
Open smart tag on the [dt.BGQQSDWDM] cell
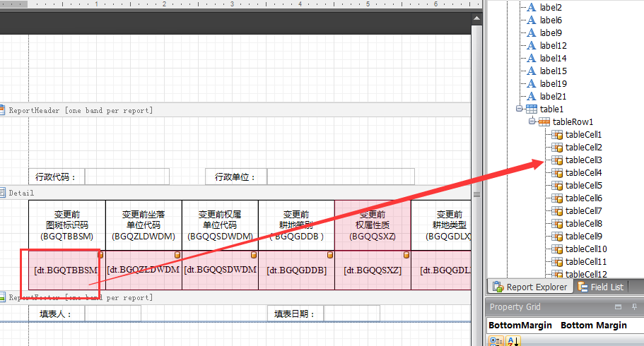pos(254,255)
